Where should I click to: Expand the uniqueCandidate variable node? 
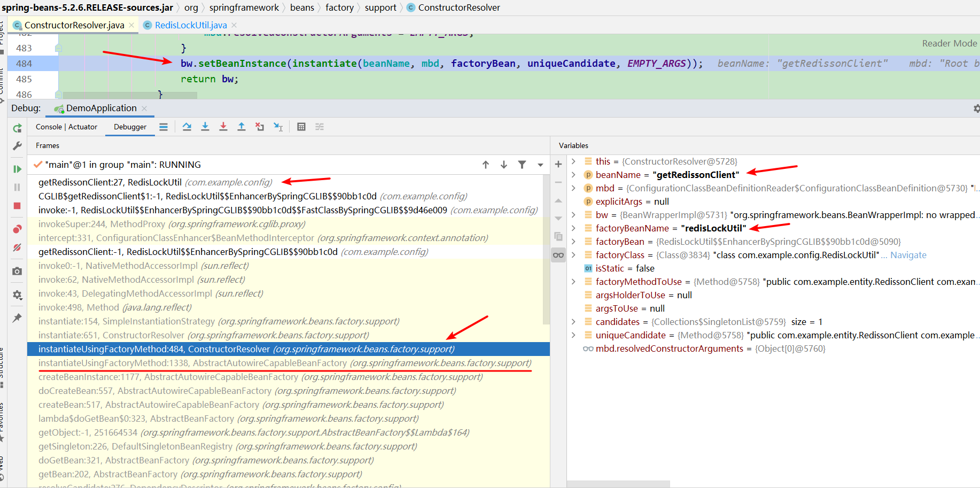[x=573, y=335]
